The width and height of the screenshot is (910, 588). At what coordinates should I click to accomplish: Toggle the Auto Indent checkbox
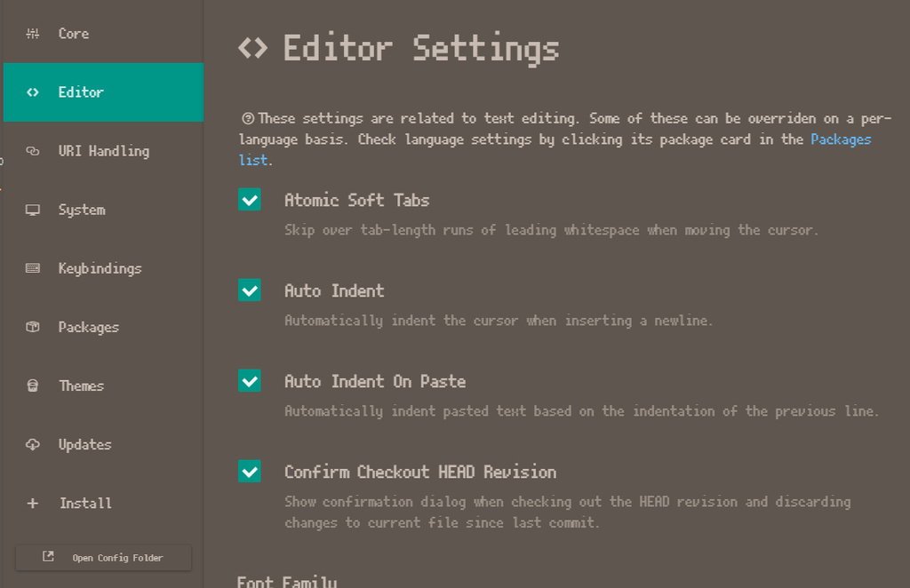tap(250, 290)
